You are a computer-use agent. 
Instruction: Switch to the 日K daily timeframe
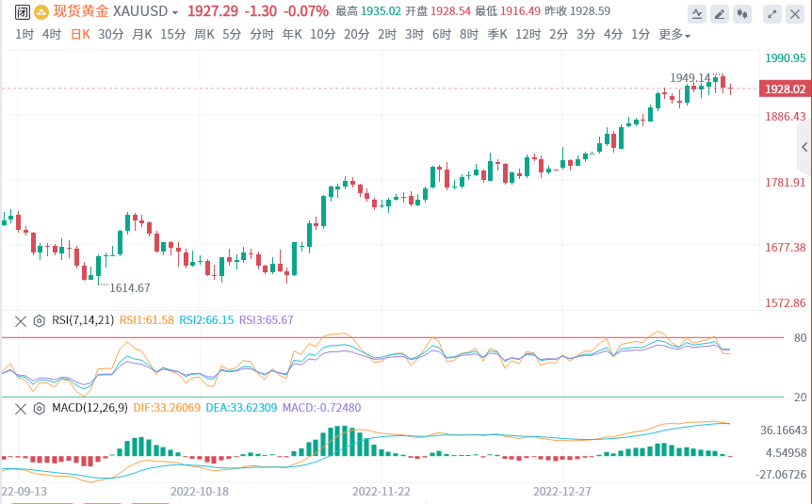coord(81,35)
